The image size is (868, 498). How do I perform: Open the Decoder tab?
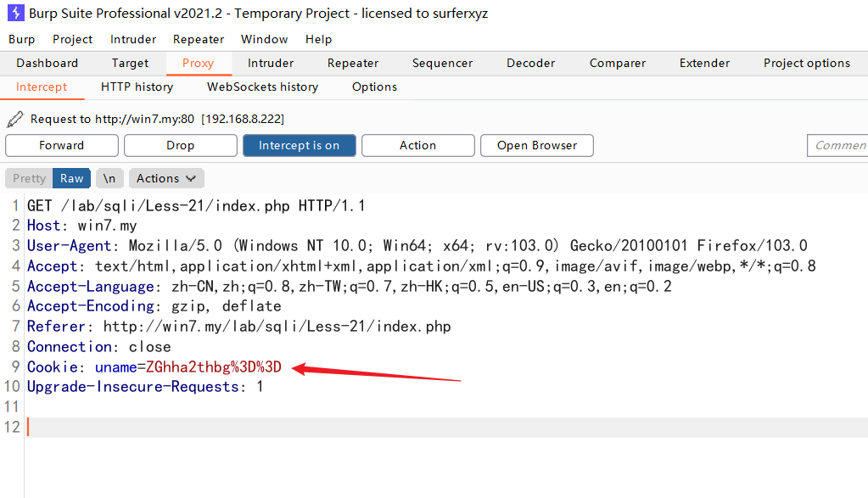point(530,63)
